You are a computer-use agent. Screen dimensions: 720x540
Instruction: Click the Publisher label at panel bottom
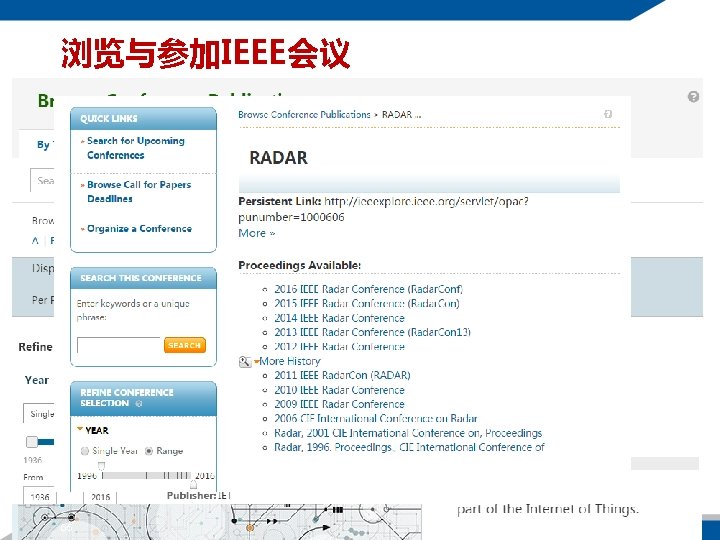click(x=191, y=496)
